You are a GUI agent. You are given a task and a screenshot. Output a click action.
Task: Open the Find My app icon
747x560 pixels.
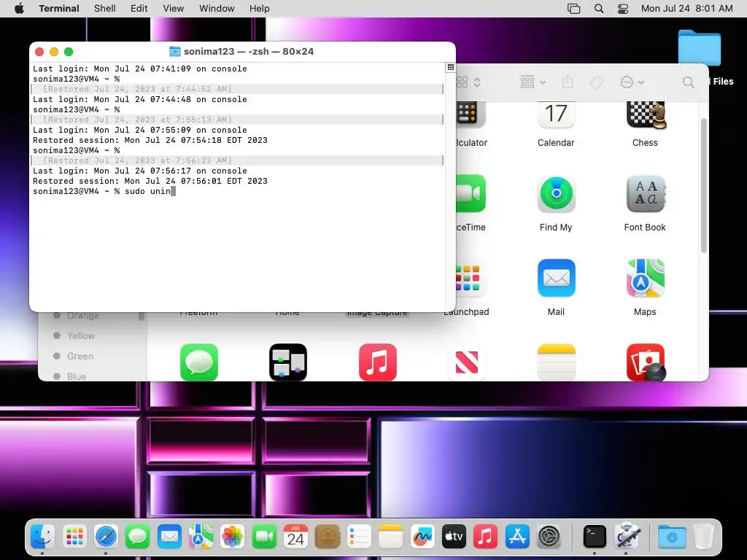(x=556, y=194)
